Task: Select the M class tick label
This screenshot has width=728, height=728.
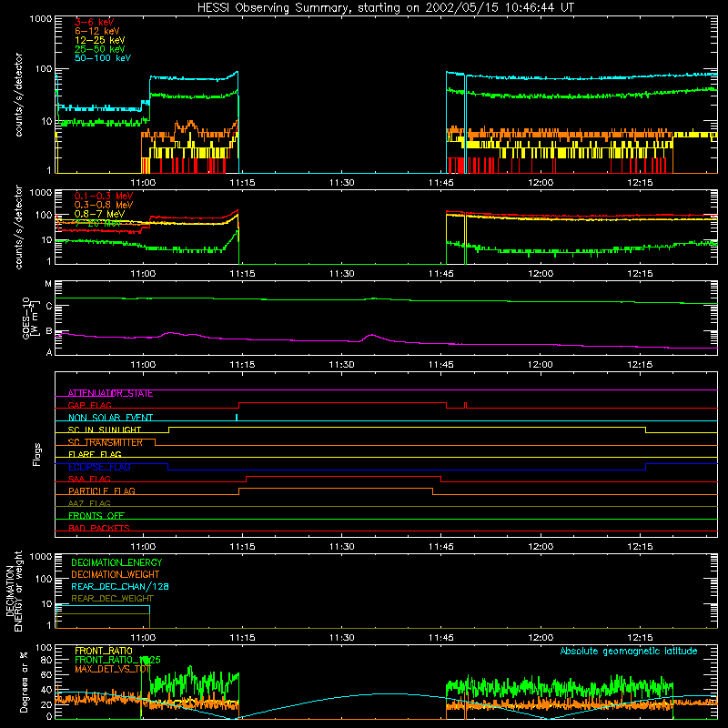Action: [x=48, y=284]
